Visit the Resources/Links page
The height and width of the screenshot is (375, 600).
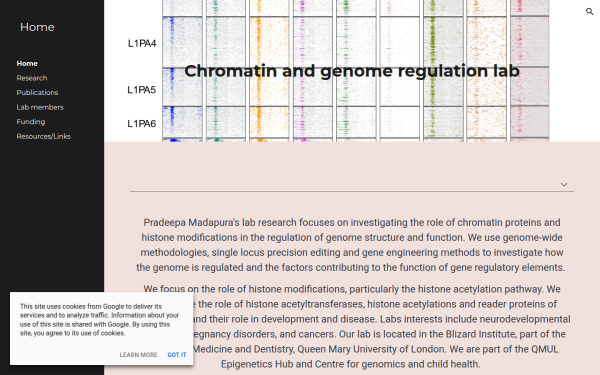click(43, 136)
